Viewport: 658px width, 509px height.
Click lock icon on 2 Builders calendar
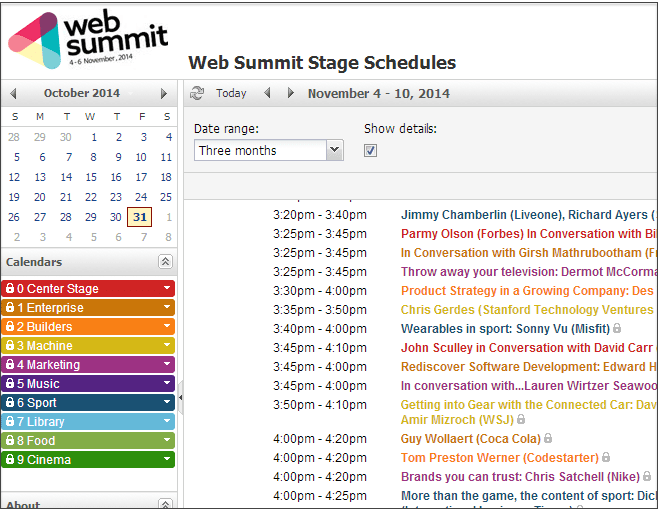tap(10, 326)
